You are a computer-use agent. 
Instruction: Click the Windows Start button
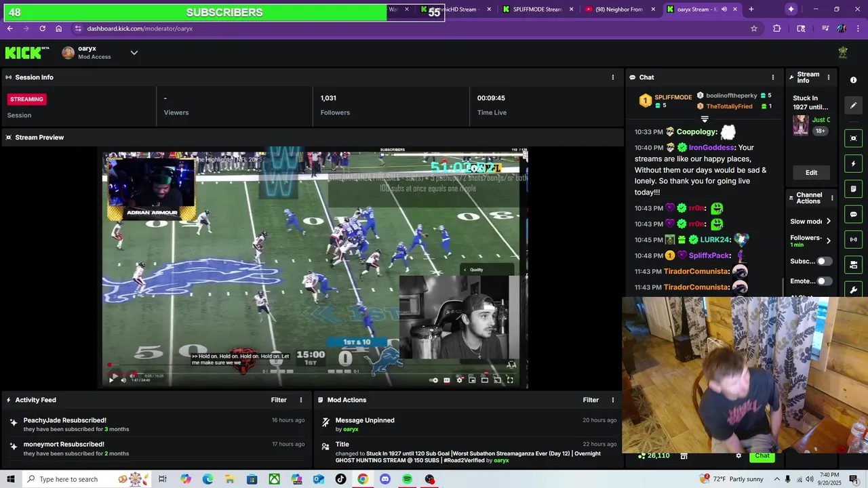pos(10,479)
